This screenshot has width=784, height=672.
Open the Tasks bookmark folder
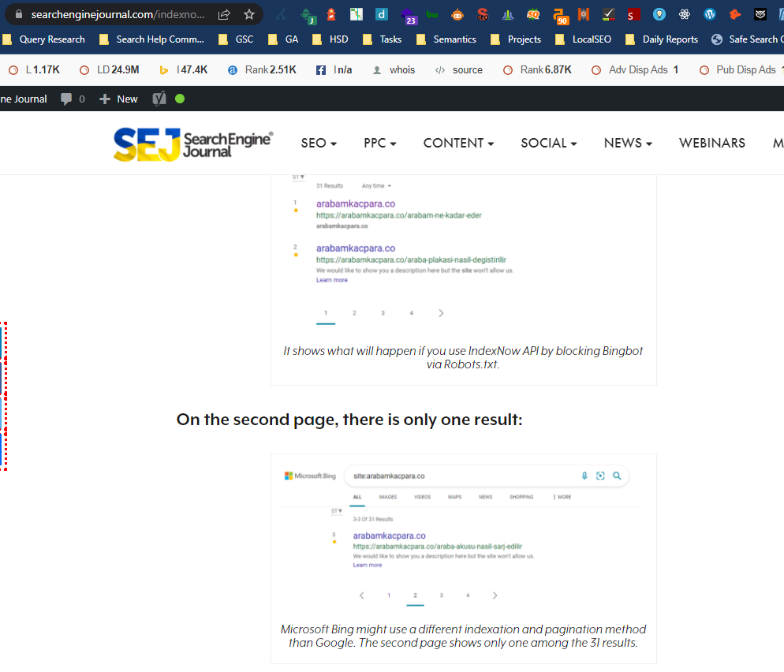(x=382, y=39)
